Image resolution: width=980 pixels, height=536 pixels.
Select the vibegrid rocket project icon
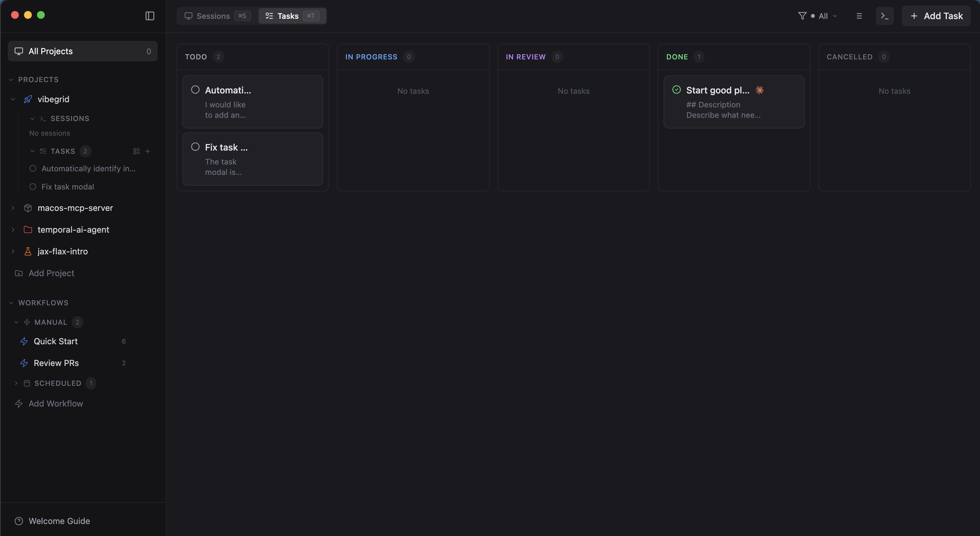[28, 99]
